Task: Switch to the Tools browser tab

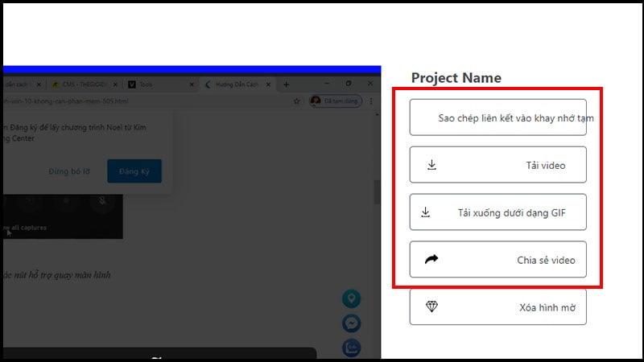Action: coord(160,84)
